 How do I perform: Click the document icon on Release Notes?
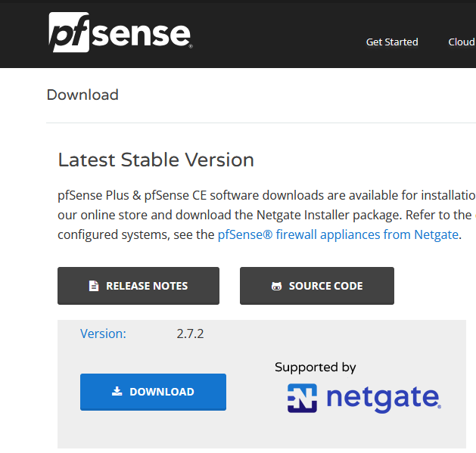pos(94,286)
